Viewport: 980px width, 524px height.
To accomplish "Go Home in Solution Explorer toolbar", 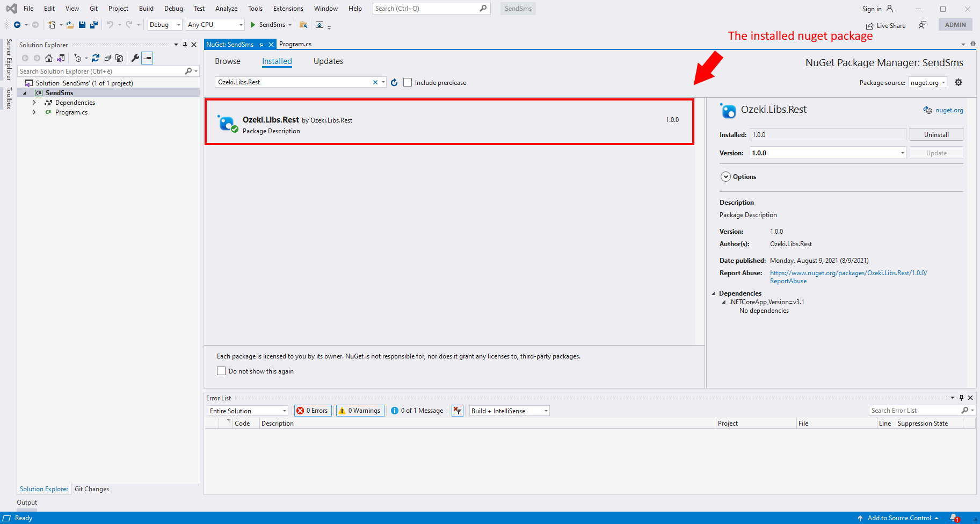I will (49, 58).
